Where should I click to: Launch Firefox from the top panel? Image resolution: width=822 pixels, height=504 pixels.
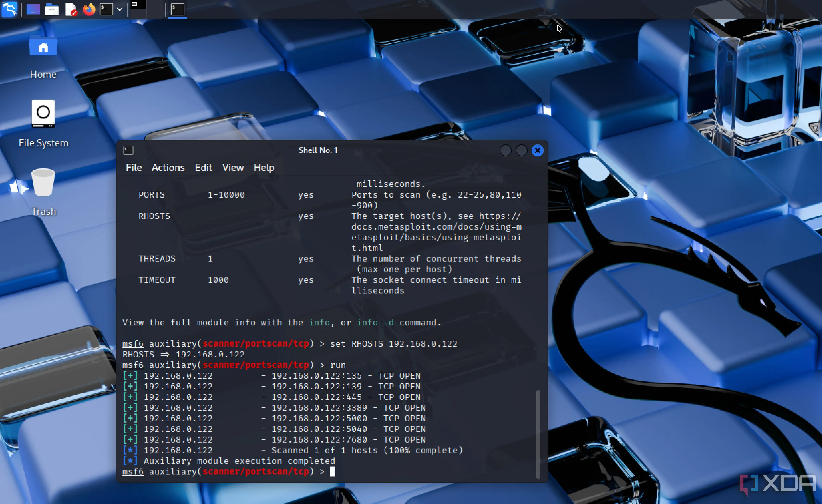point(89,9)
